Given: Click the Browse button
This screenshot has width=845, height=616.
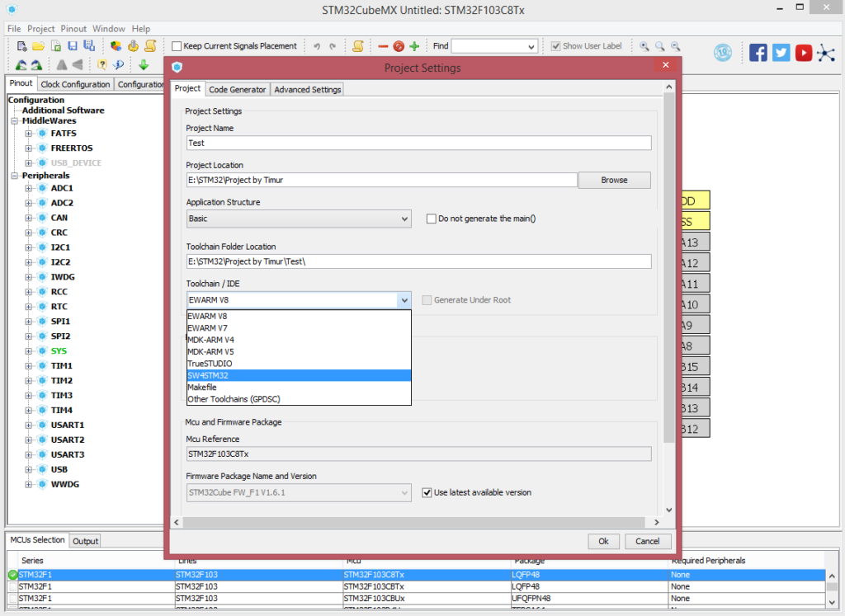Looking at the screenshot, I should [614, 181].
